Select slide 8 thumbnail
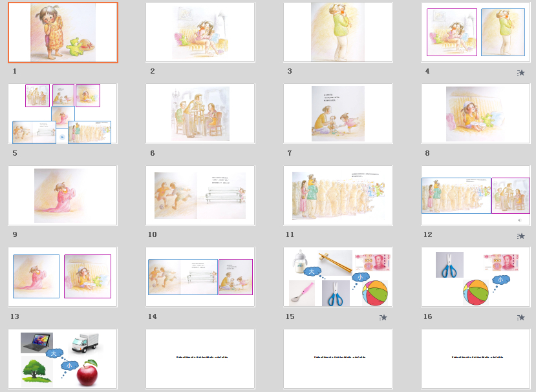536x392 pixels. coord(476,114)
